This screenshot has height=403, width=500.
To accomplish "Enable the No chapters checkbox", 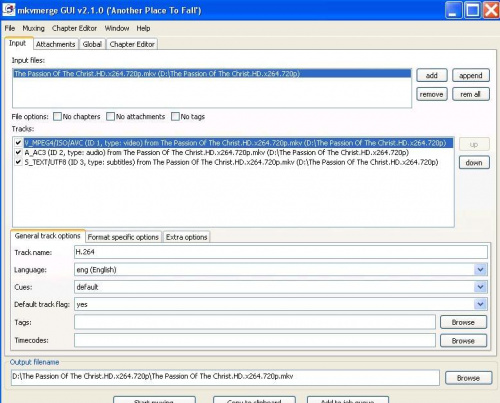I will (57, 116).
